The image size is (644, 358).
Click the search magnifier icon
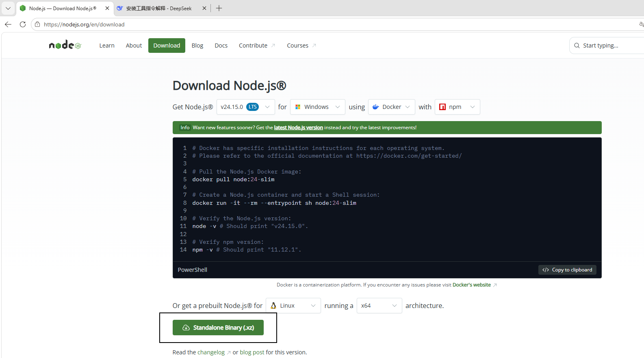coord(577,46)
